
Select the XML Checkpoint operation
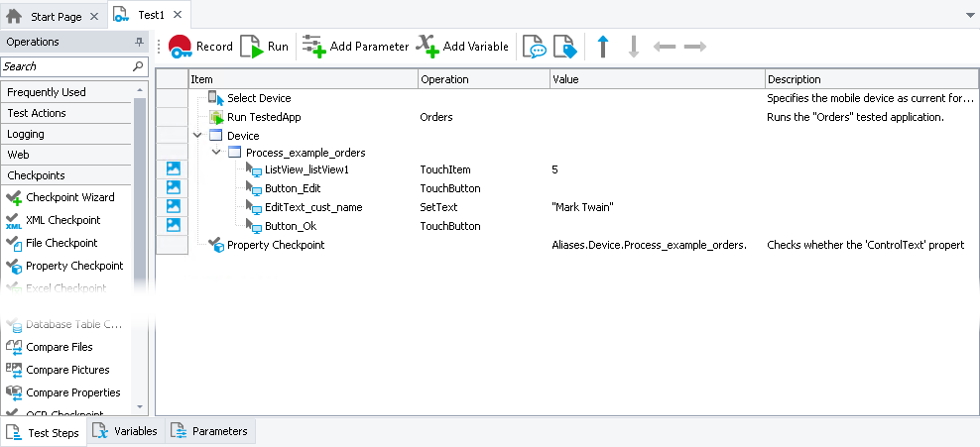pyautogui.click(x=54, y=220)
